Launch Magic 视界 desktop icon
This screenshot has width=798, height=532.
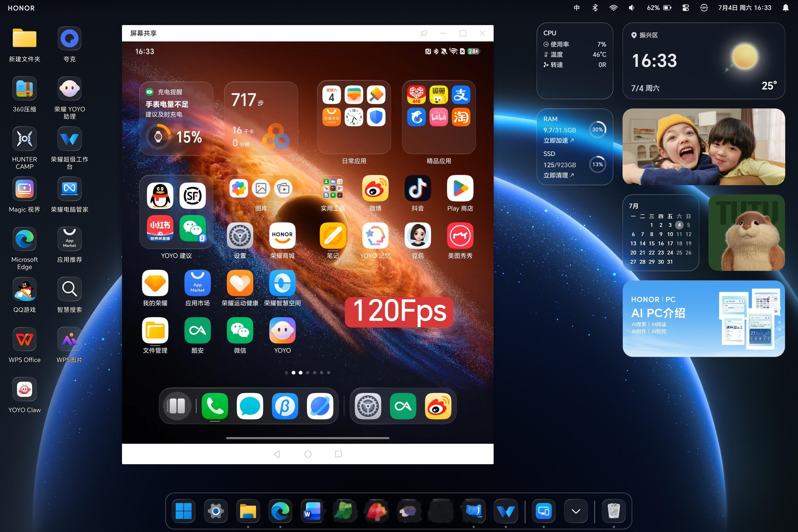coord(25,189)
